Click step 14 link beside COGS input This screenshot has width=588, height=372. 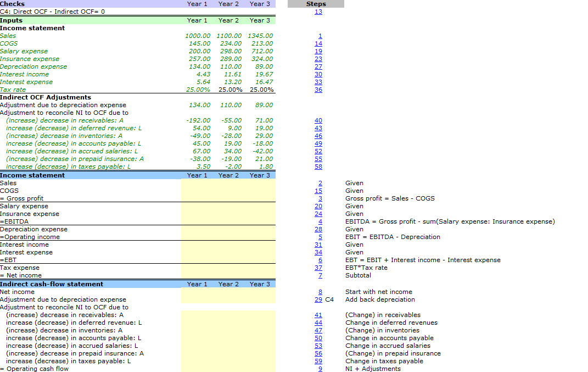[x=318, y=43]
